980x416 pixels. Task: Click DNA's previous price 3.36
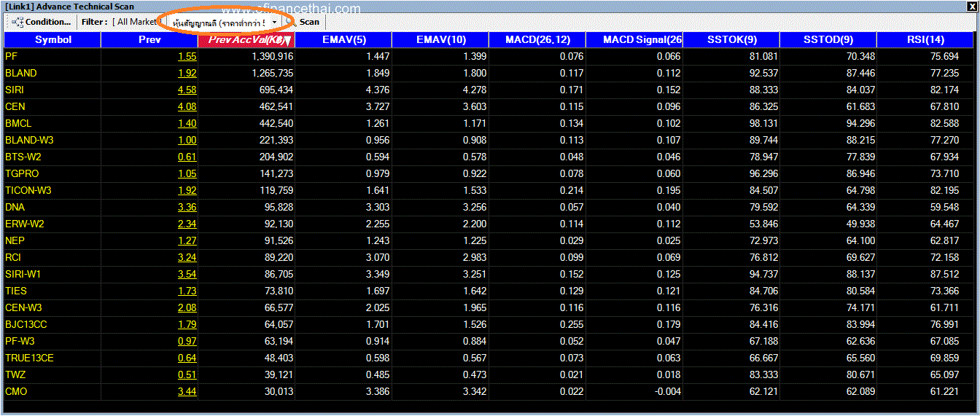coord(187,207)
